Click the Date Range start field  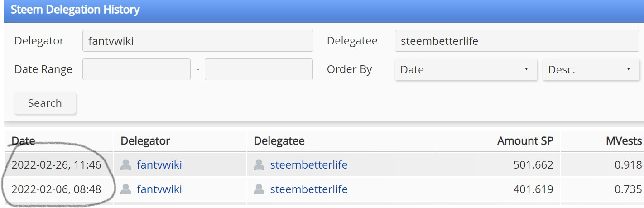pyautogui.click(x=136, y=69)
